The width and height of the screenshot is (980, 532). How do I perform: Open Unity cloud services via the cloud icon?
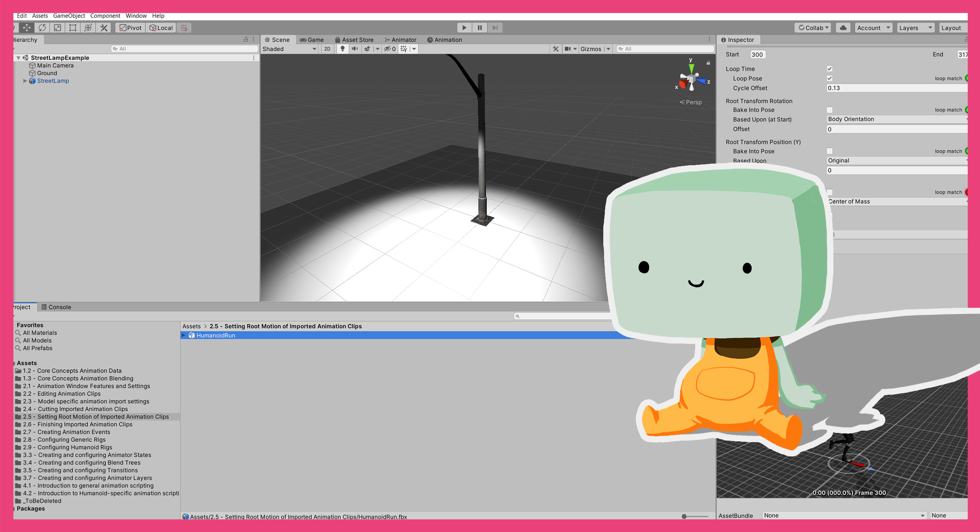click(x=843, y=28)
